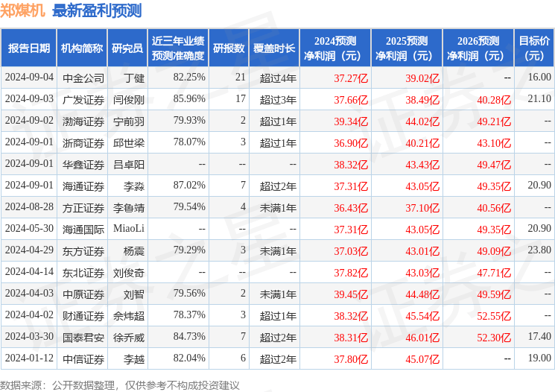Click analyst name 吕卓阳
This screenshot has width=555, height=392.
129,164
